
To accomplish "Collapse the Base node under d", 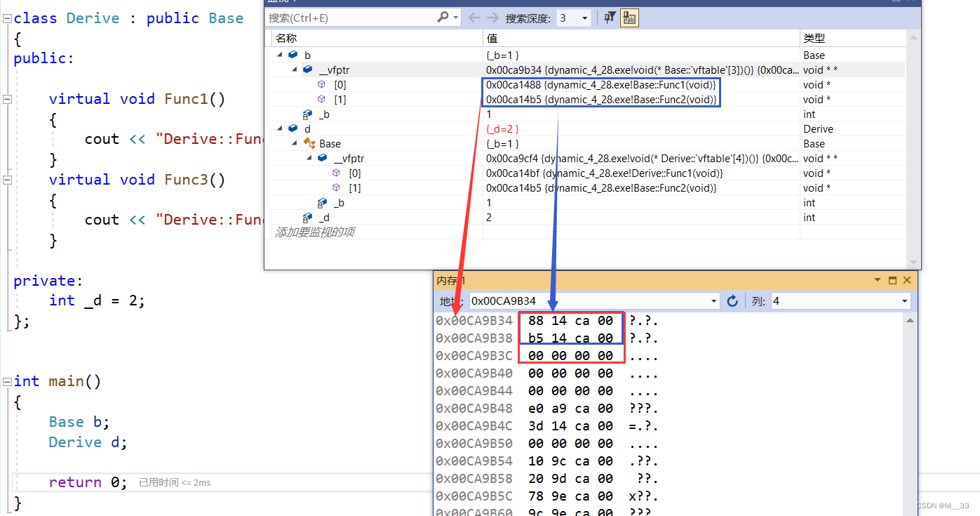I will [295, 143].
